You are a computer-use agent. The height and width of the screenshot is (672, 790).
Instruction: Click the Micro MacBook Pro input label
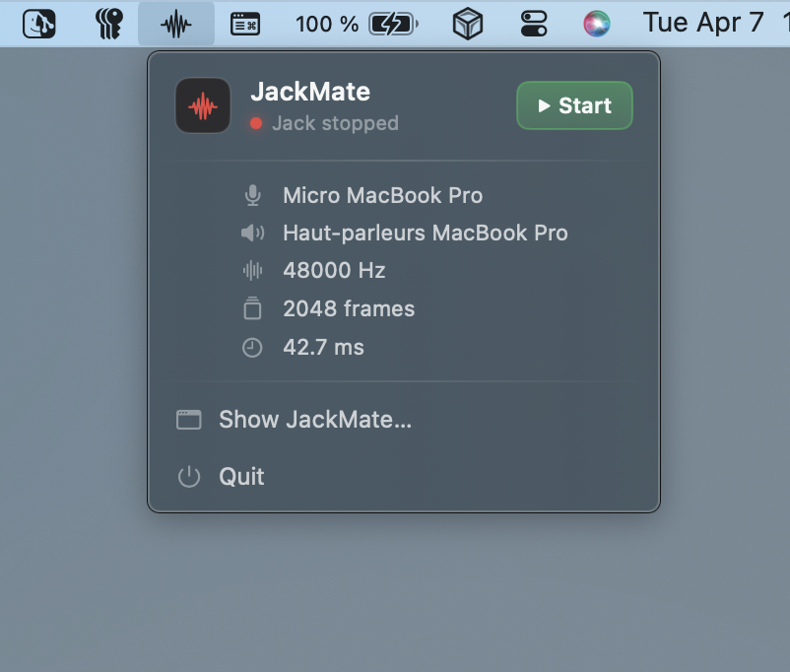[382, 196]
